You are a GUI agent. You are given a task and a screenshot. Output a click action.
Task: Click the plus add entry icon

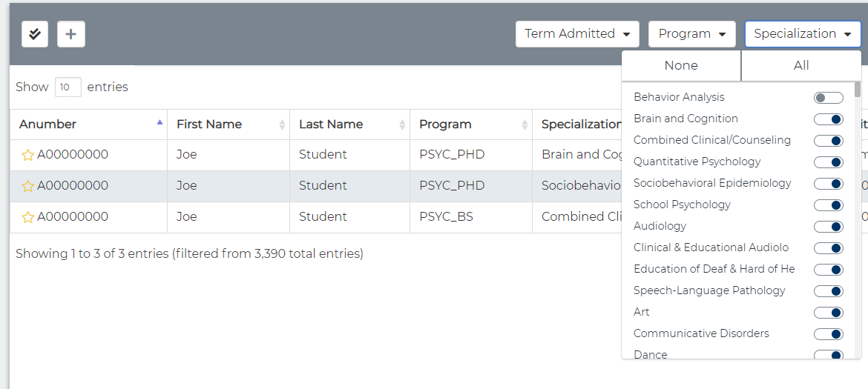pos(71,34)
